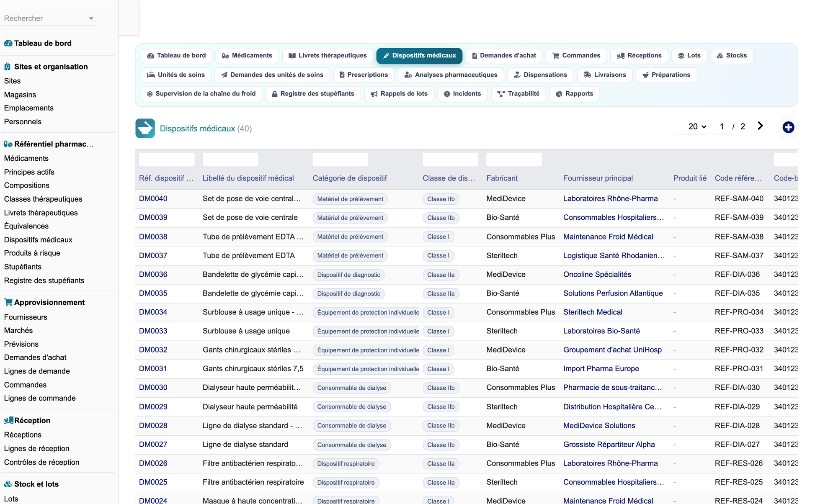815x504 pixels.
Task: Open device link DM0040
Action: pyautogui.click(x=153, y=199)
